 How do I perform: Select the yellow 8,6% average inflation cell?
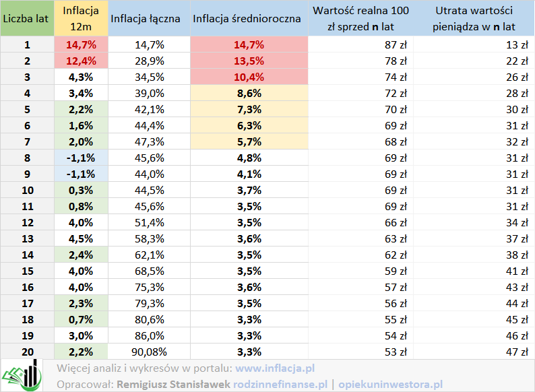(249, 93)
